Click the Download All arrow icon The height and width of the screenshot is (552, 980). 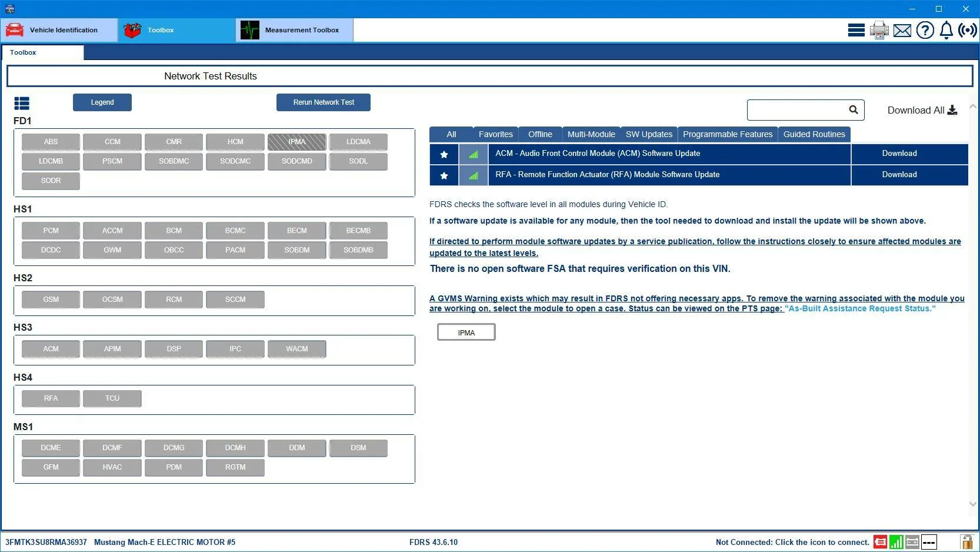coord(952,110)
